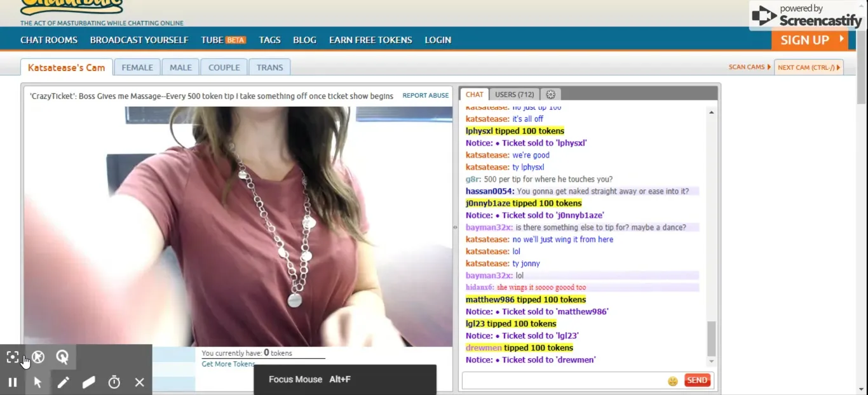Close the Screencastify annotation toolbar
This screenshot has width=868, height=395.
[140, 382]
